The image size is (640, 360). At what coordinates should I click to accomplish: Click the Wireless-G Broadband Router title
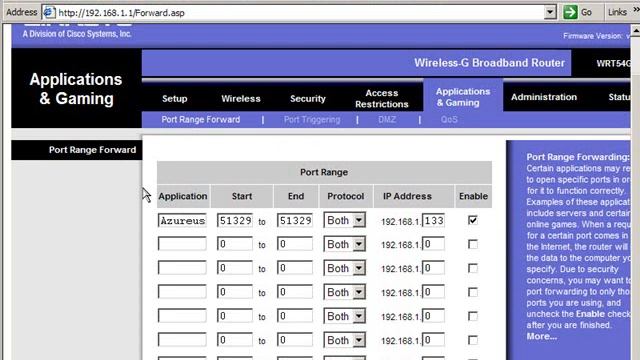tap(489, 63)
